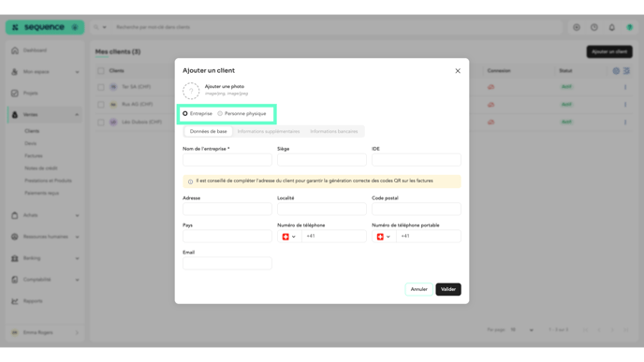Click connection status icon in Ter SA row
The width and height of the screenshot is (644, 362).
point(490,87)
